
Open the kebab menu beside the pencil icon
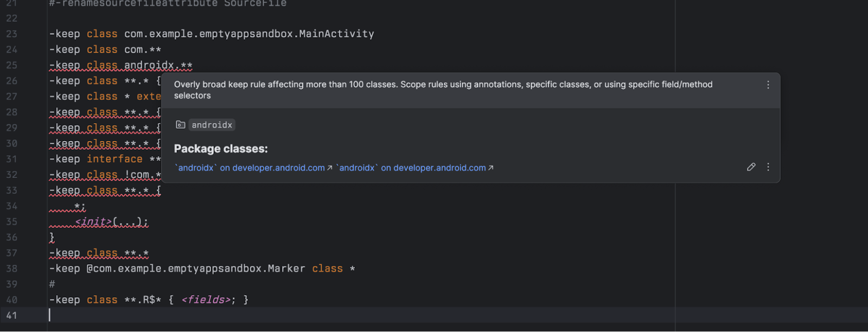pyautogui.click(x=768, y=167)
